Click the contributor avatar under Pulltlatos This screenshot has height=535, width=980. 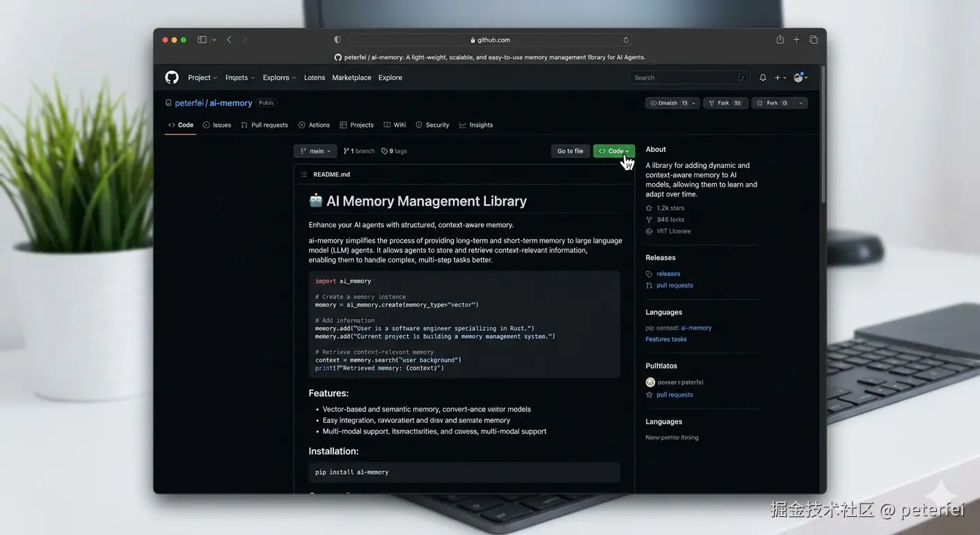(650, 382)
